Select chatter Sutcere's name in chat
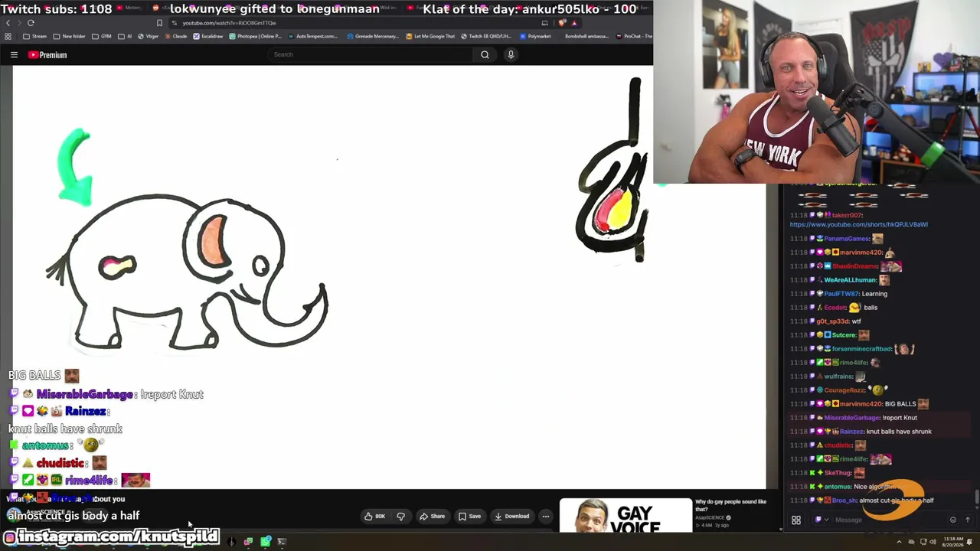This screenshot has width=980, height=551. pyautogui.click(x=844, y=335)
